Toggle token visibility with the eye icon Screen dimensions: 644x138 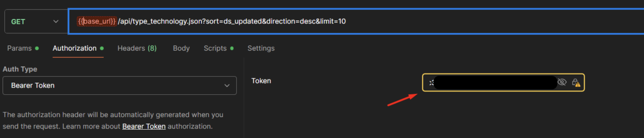tap(562, 82)
